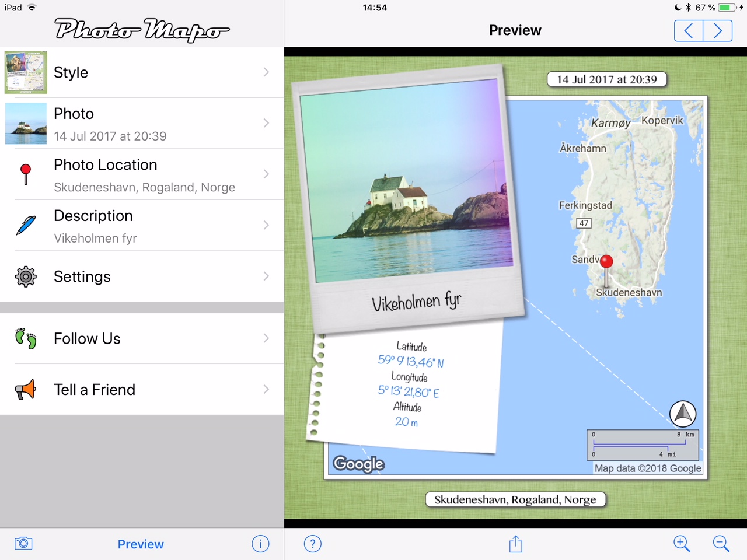Expand the Photo Location row chevron
747x560 pixels.
[266, 174]
